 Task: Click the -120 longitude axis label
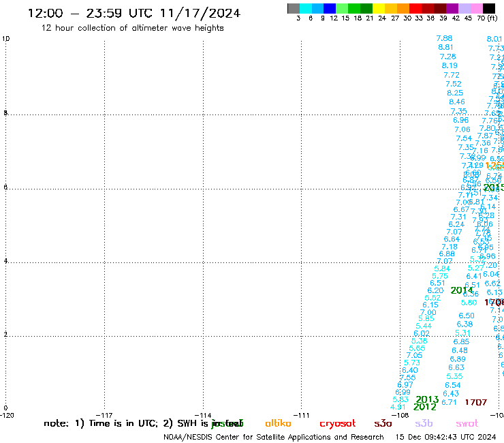[7, 415]
